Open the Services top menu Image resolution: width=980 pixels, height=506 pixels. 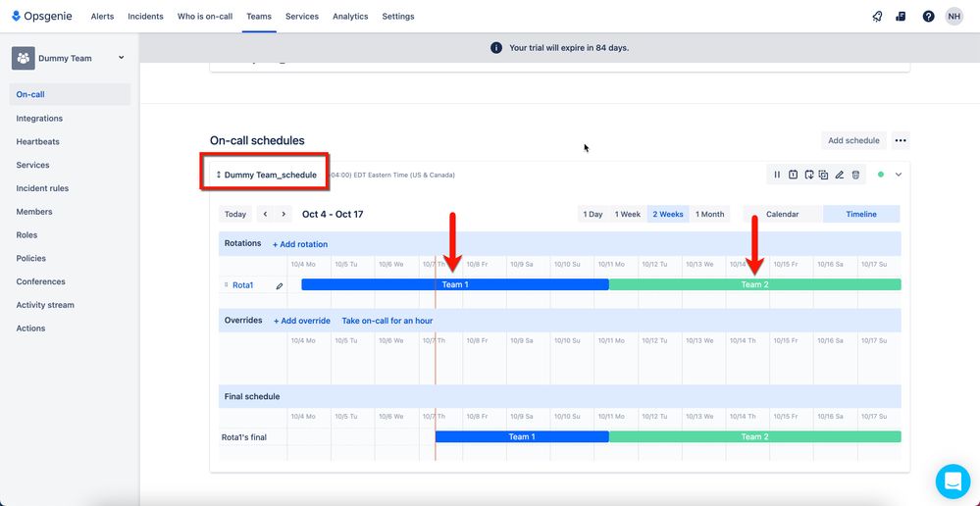302,17
